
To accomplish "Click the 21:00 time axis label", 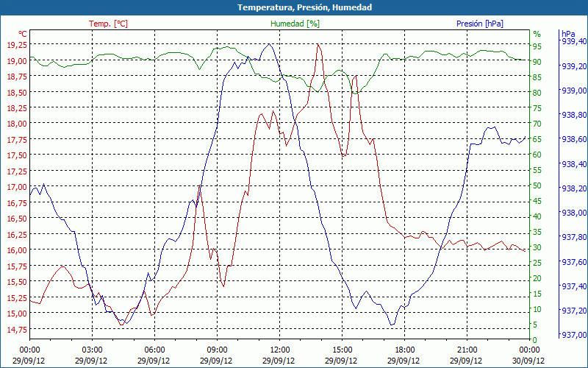I will [467, 350].
